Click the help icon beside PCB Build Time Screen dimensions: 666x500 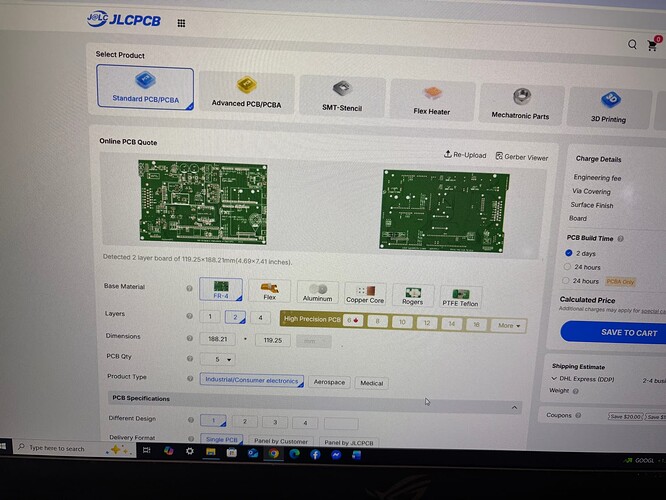click(x=621, y=239)
